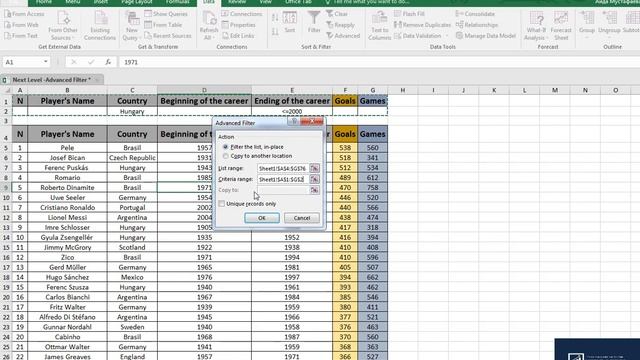The image size is (640, 360).
Task: Open What-If Analysis dropdown
Action: click(536, 25)
